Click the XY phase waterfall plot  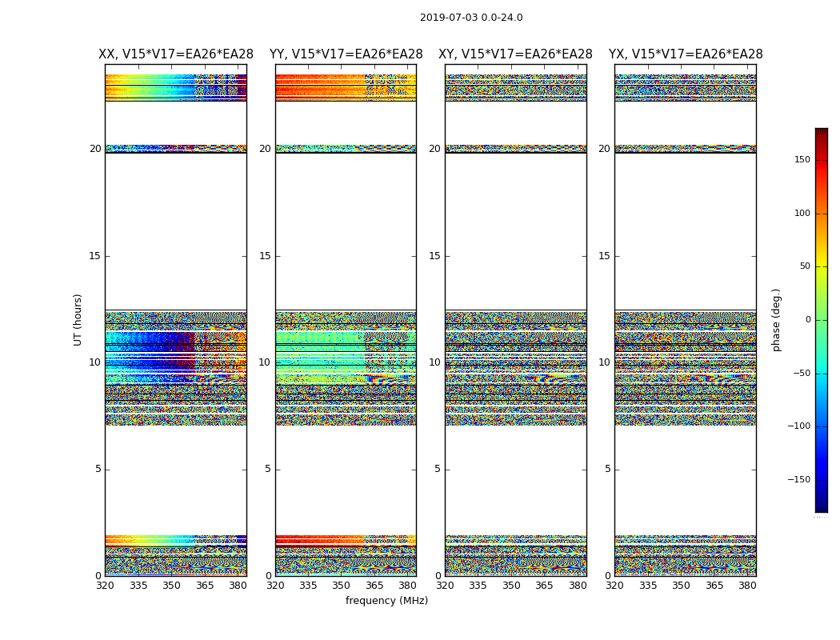[516, 320]
